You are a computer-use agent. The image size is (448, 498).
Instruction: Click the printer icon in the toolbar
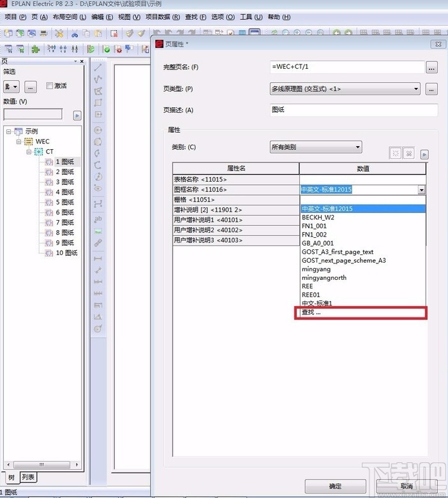click(43, 33)
